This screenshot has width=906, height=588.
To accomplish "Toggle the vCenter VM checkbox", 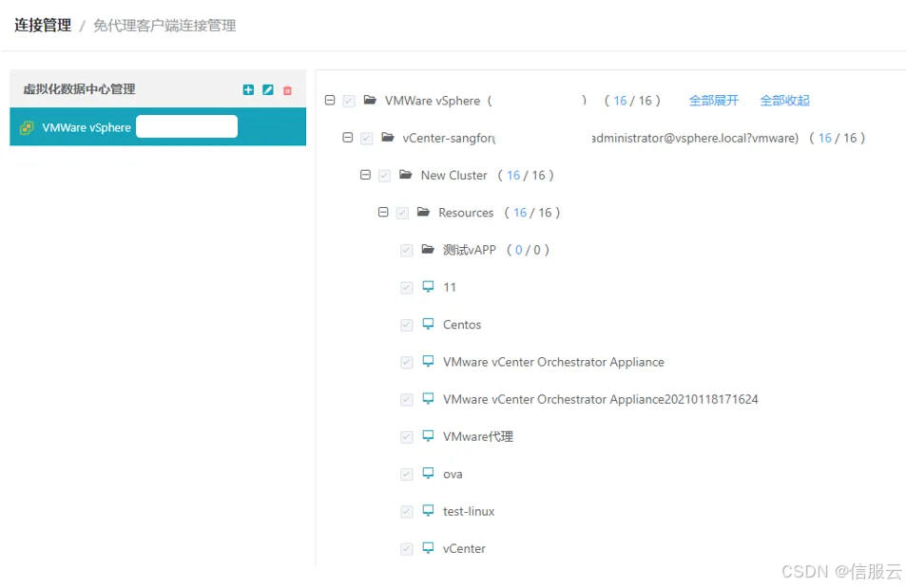I will click(x=406, y=549).
